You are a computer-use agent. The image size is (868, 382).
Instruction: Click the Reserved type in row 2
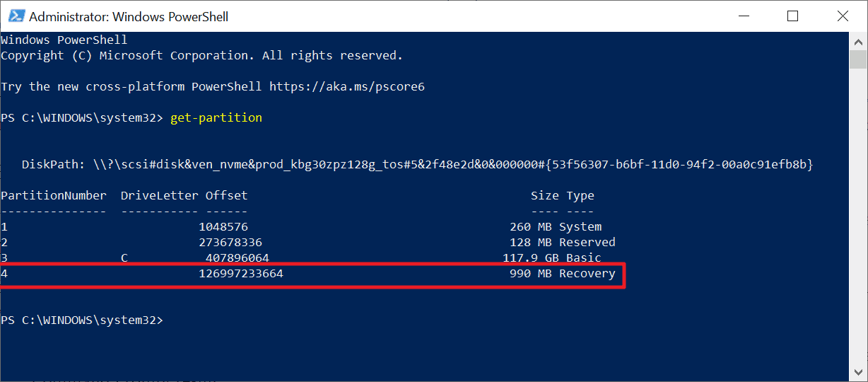click(x=587, y=242)
